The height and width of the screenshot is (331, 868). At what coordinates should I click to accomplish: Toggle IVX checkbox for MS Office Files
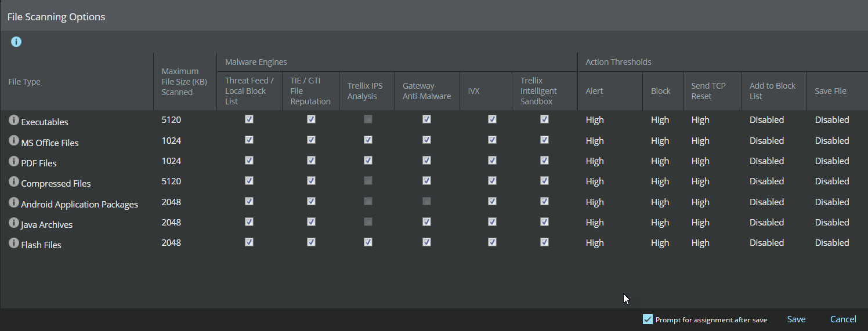pyautogui.click(x=492, y=140)
